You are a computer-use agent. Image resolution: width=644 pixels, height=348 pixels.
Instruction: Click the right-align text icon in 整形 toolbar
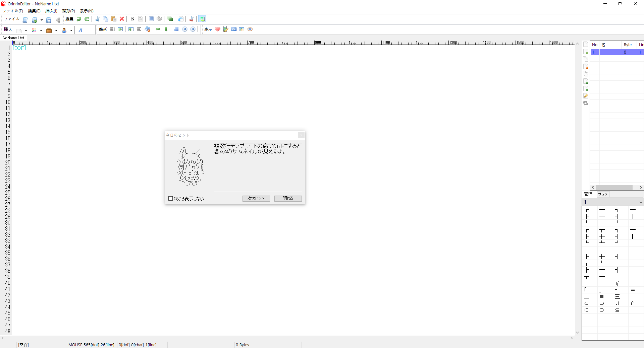112,29
